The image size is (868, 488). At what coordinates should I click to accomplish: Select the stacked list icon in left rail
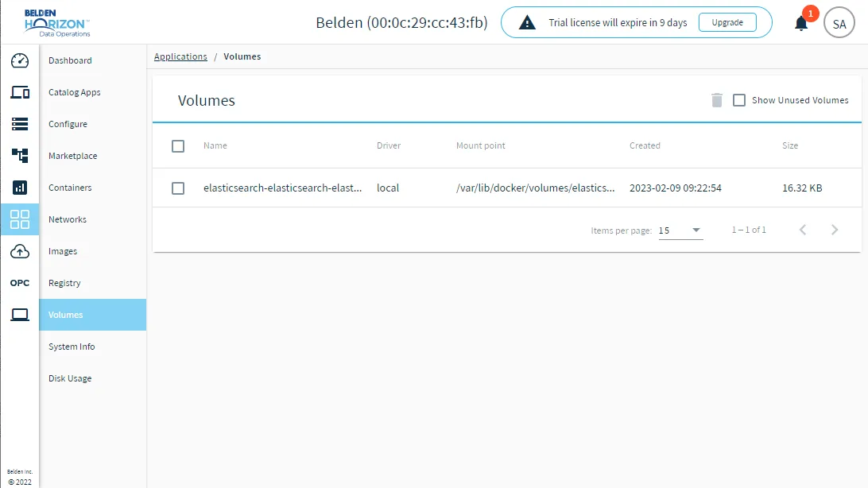click(x=20, y=124)
